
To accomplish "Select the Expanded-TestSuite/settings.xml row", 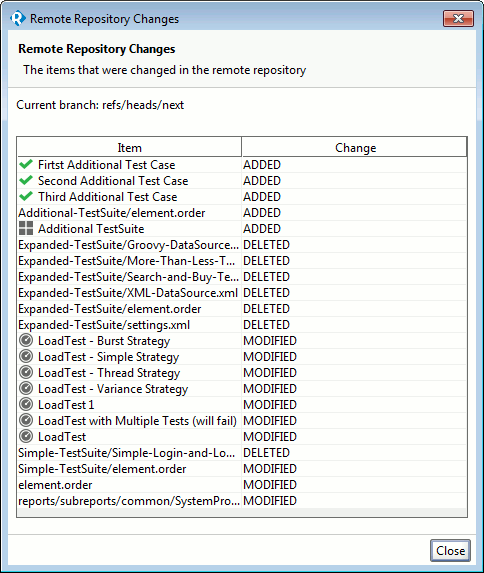I will coord(242,325).
